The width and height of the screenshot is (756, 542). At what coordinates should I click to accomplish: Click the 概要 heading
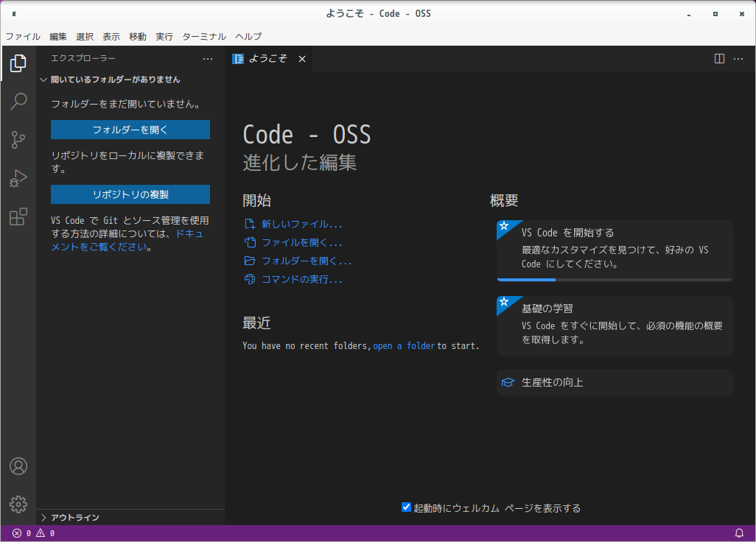coord(504,200)
